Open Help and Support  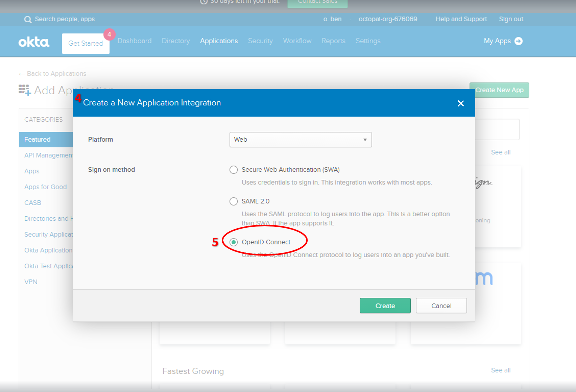point(461,19)
